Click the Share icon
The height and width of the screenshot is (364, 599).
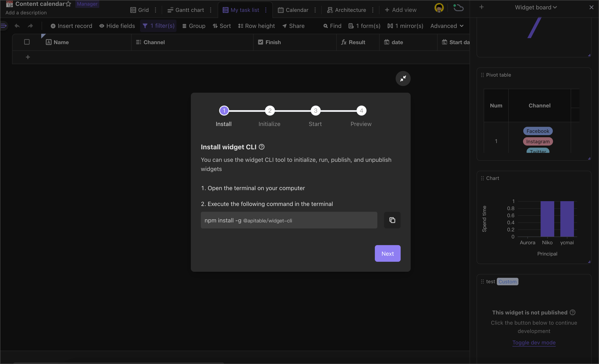pyautogui.click(x=284, y=26)
